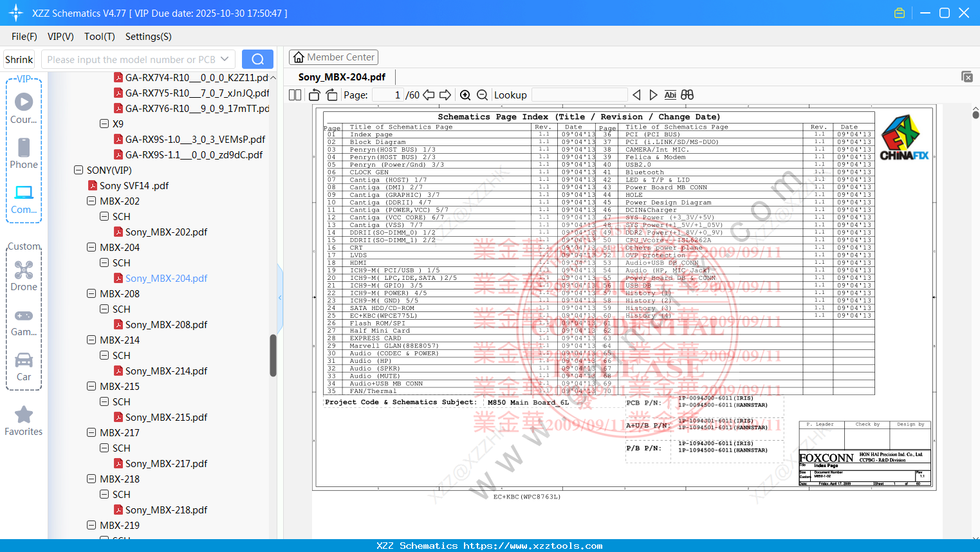Click the model number search input
The width and height of the screenshot is (980, 552).
click(131, 59)
